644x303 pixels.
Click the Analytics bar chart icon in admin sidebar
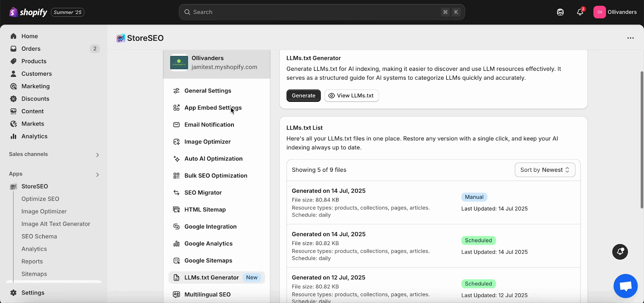coord(14,136)
